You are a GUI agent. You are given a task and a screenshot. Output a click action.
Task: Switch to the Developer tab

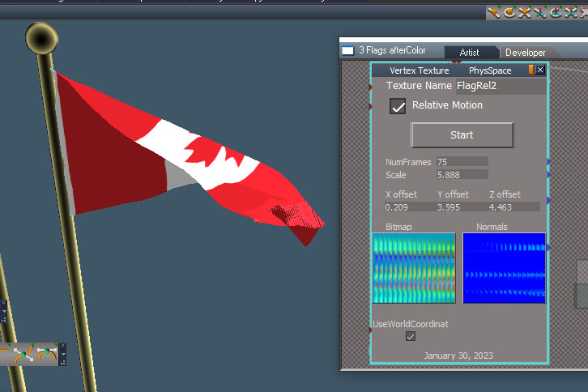pos(526,53)
